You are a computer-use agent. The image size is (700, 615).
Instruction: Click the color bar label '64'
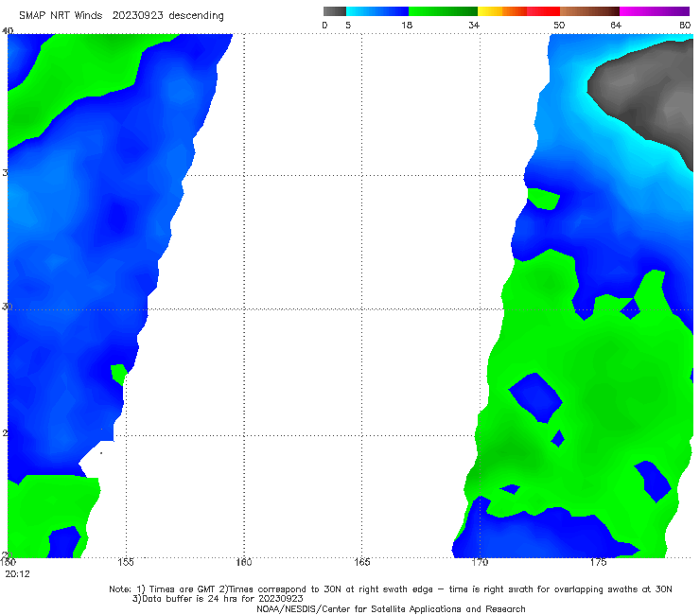(x=616, y=26)
